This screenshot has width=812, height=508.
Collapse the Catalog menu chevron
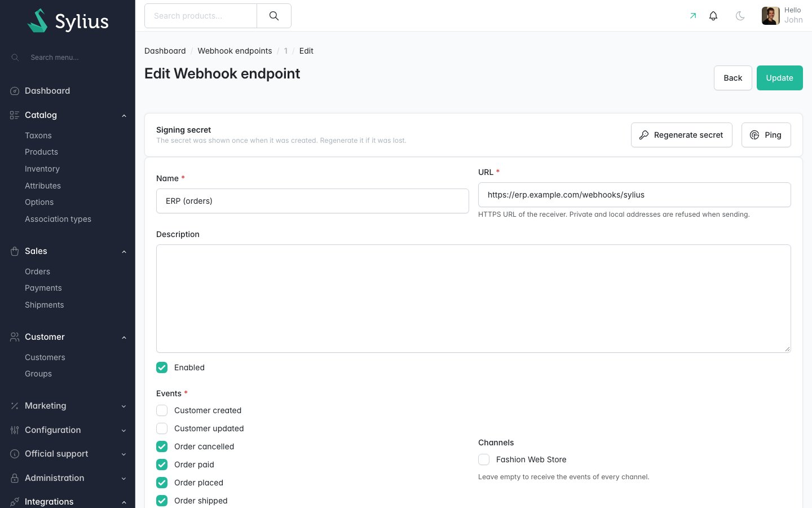[124, 116]
